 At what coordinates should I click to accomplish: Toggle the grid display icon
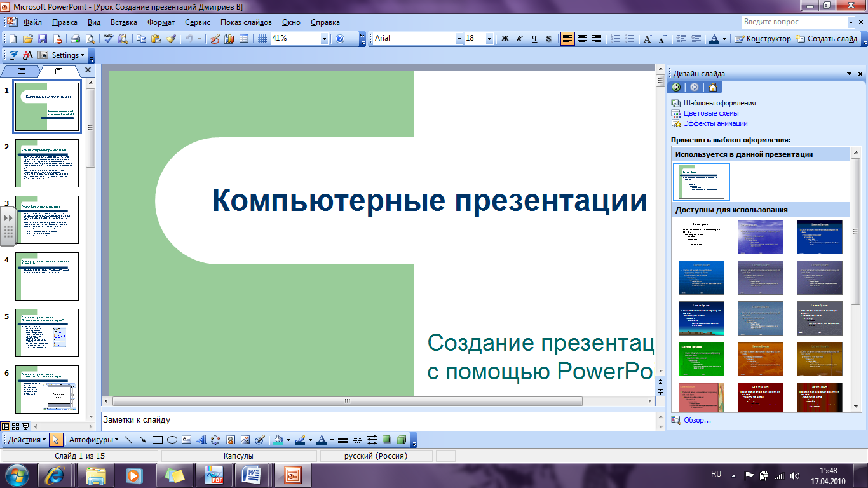tap(262, 39)
